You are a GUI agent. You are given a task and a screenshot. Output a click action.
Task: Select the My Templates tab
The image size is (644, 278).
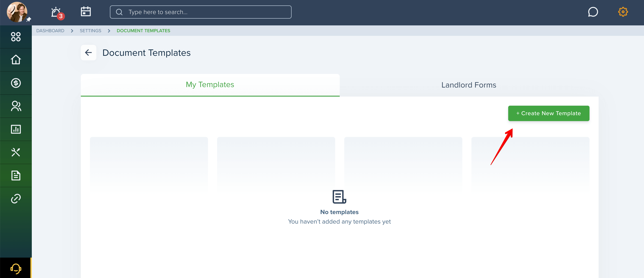point(210,85)
